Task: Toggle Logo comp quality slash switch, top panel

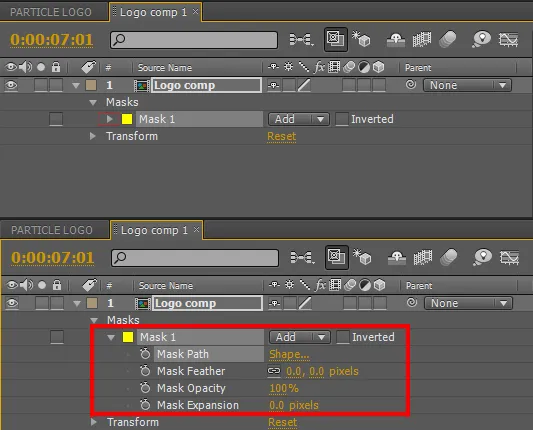Action: 304,85
